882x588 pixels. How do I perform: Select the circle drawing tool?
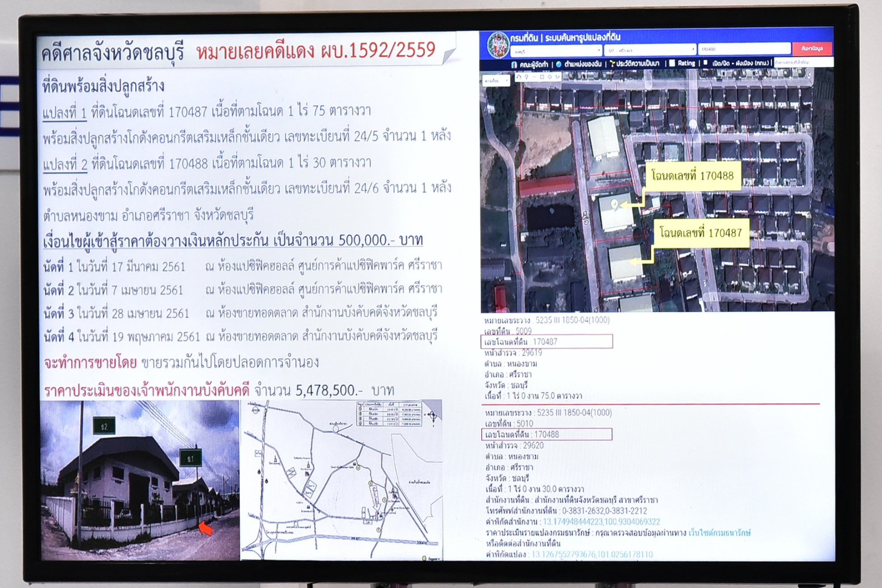(x=549, y=77)
